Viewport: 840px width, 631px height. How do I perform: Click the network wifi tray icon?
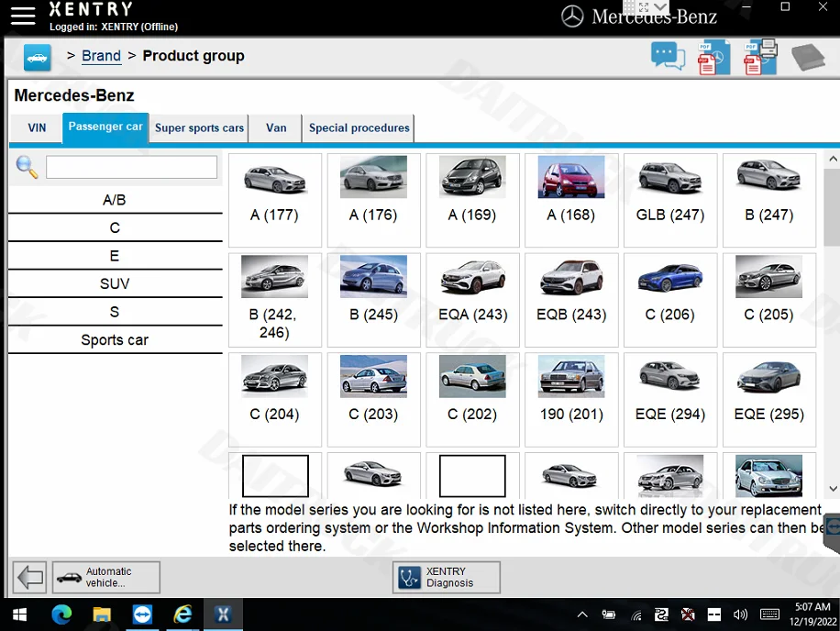tap(636, 615)
